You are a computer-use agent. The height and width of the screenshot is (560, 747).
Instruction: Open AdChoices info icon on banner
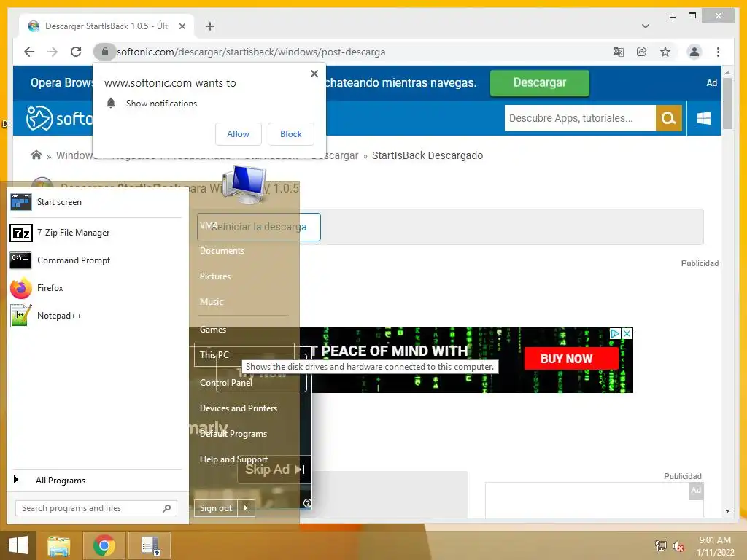[616, 333]
